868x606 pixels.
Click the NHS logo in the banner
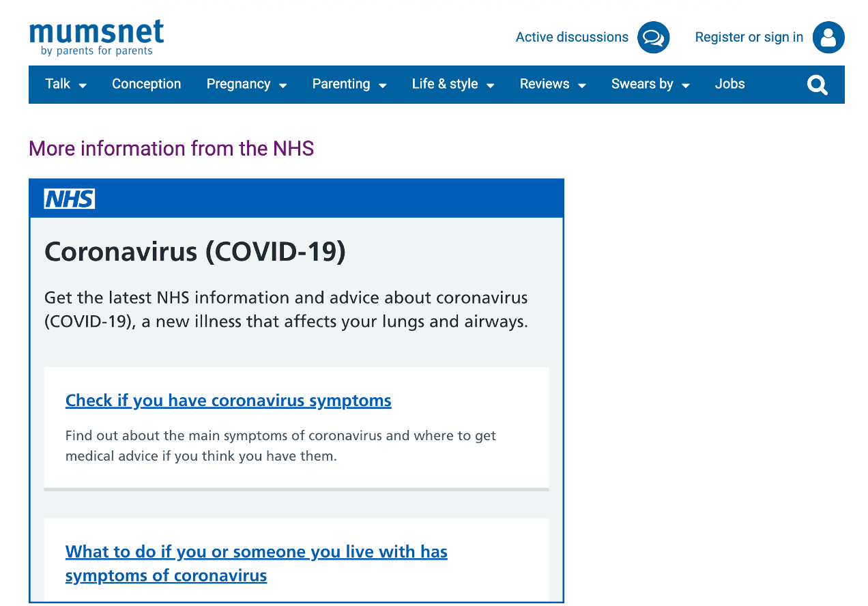click(x=70, y=199)
